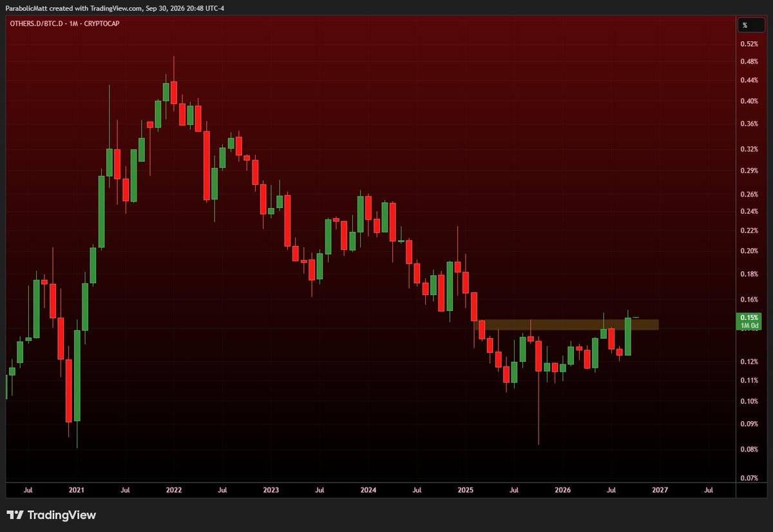Click the 2024 time axis label

tap(368, 490)
